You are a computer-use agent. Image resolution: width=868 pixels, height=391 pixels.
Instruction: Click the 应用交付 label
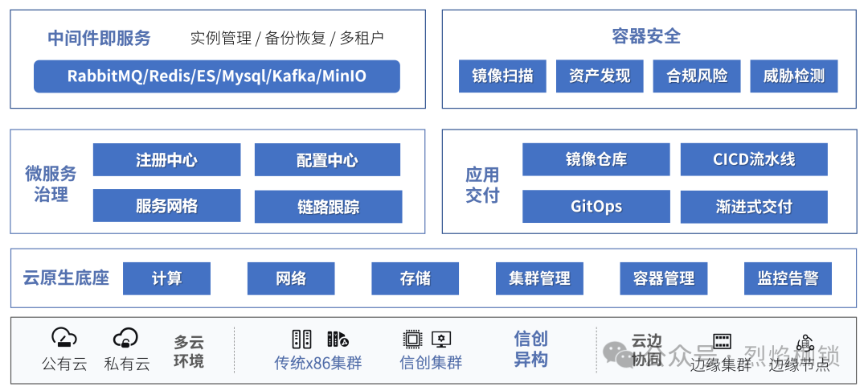click(x=482, y=185)
